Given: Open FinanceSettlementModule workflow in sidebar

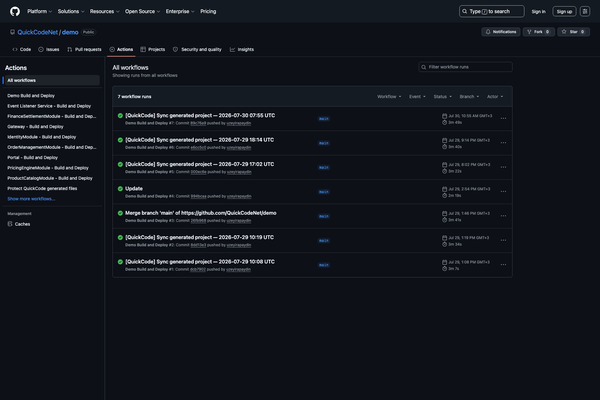Looking at the screenshot, I should click(x=52, y=116).
